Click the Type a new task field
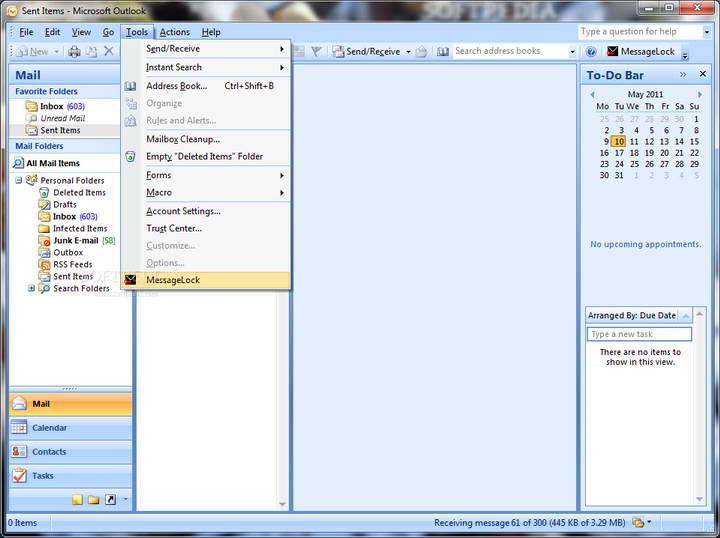Viewport: 720px width, 538px height. pos(639,334)
